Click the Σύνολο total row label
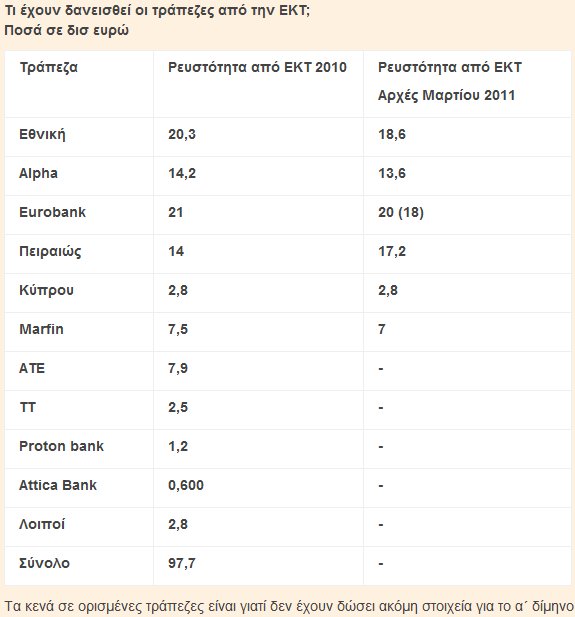This screenshot has width=575, height=617. click(44, 563)
